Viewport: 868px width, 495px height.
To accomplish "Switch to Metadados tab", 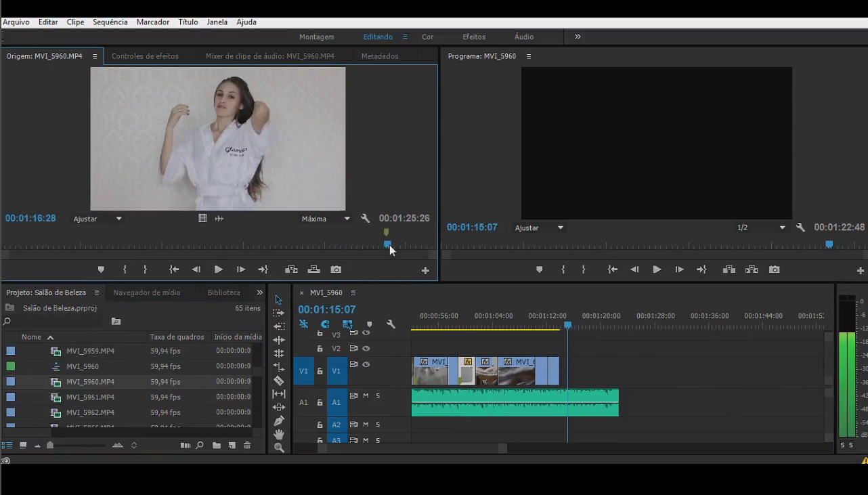I will (x=380, y=56).
